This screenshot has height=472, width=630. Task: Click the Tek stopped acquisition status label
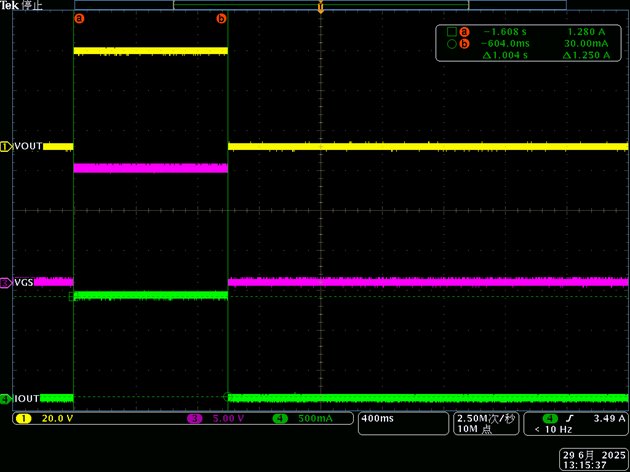[x=21, y=5]
